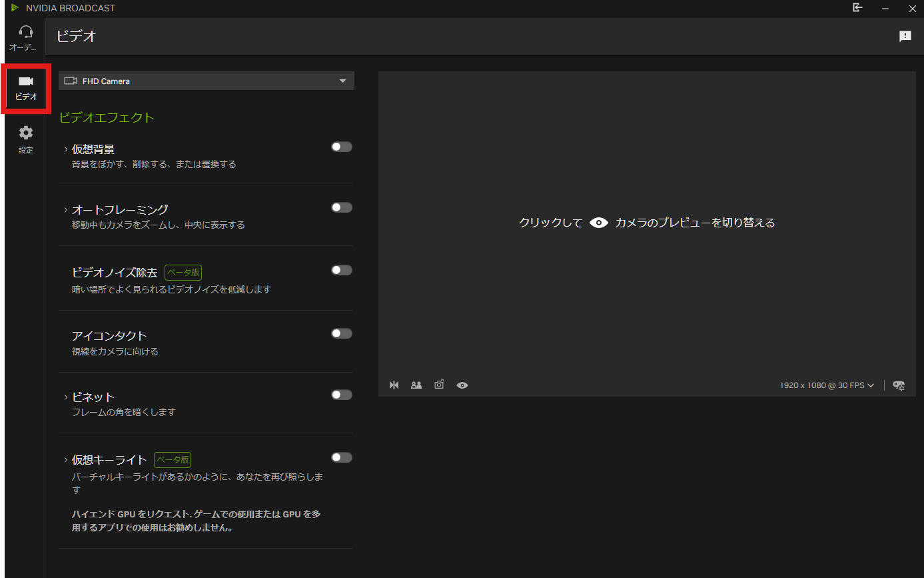Image resolution: width=924 pixels, height=578 pixels.
Task: Click the exit icon in title bar
Action: point(857,8)
